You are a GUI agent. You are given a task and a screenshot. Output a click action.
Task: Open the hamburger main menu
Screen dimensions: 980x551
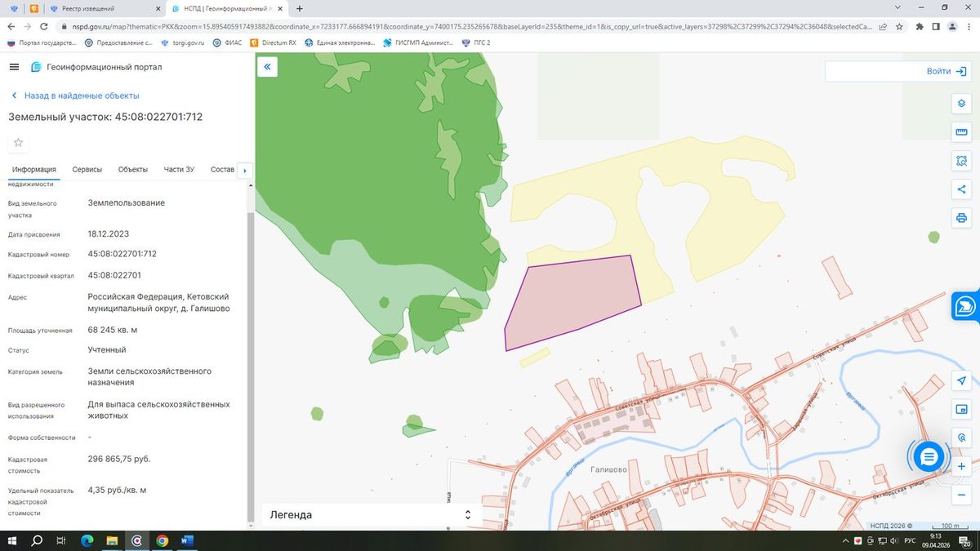pos(14,67)
